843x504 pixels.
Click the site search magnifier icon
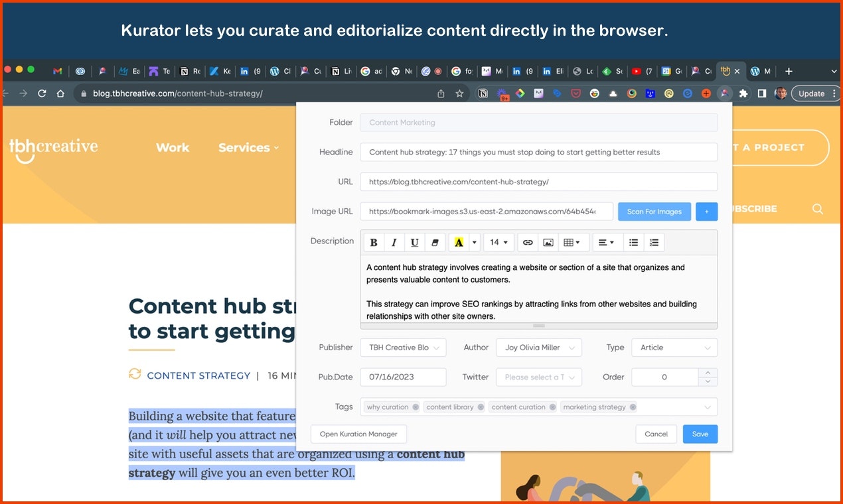coord(818,209)
